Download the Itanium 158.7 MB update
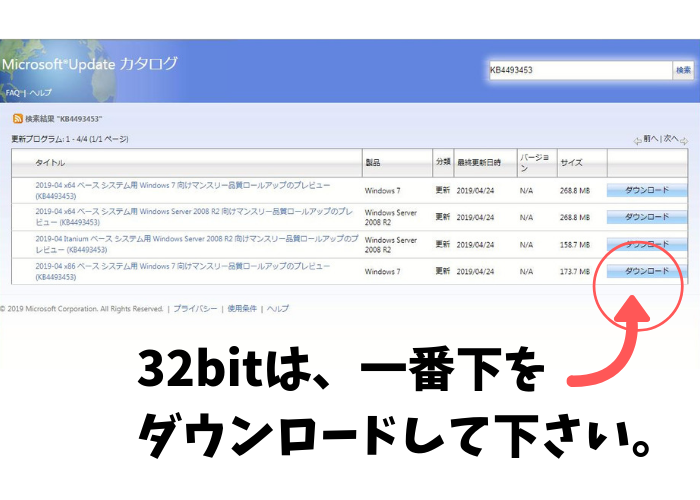This screenshot has width=700, height=500. 646,244
